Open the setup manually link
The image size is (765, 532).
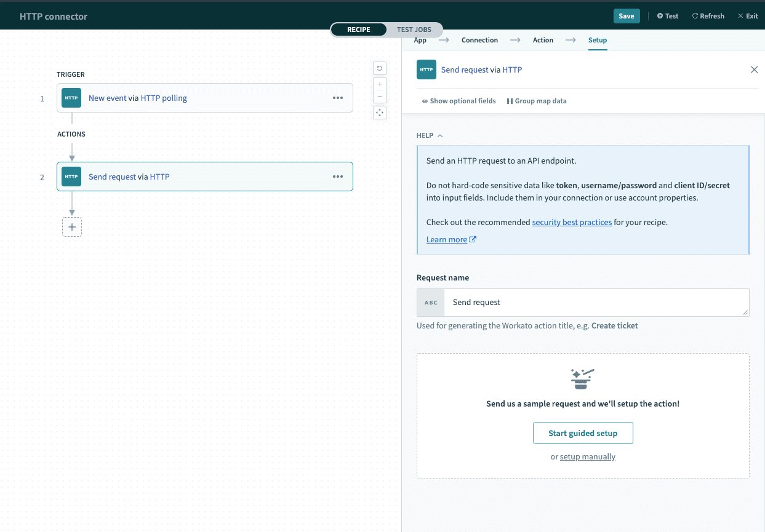(x=587, y=456)
